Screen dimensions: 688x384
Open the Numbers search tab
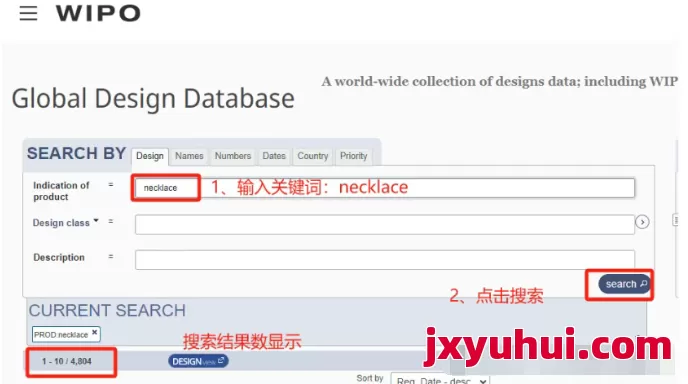click(x=233, y=156)
